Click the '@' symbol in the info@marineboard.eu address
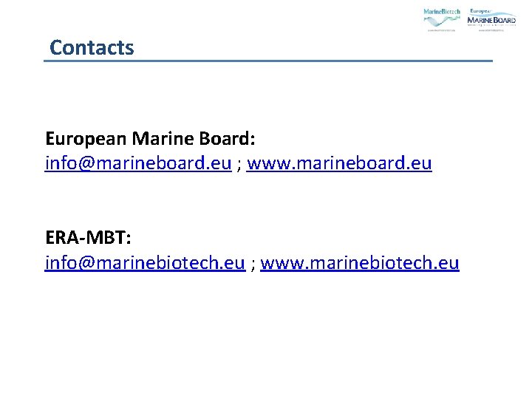Screen dimensions: 532x399 (x=86, y=163)
